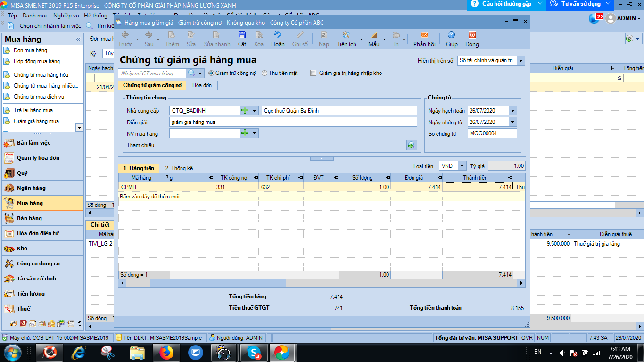Click the Đóng close-form icon
The image size is (644, 362).
[471, 35]
